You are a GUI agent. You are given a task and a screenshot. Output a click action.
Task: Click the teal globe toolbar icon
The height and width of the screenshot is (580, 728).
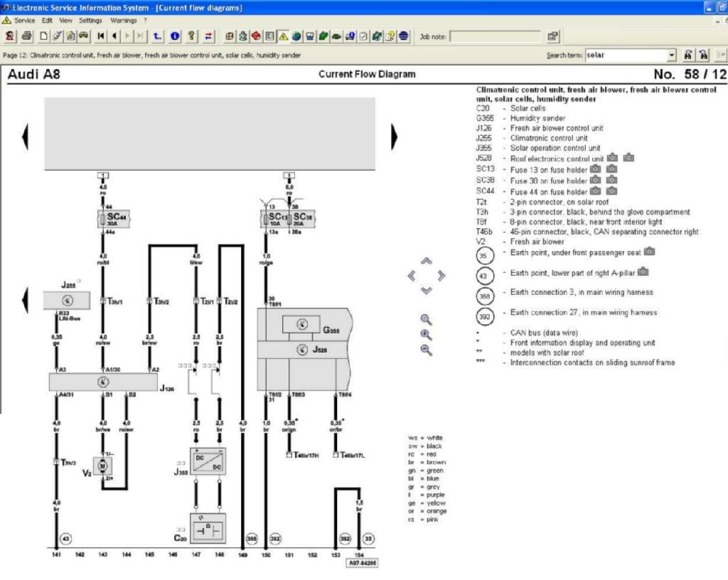click(x=296, y=36)
